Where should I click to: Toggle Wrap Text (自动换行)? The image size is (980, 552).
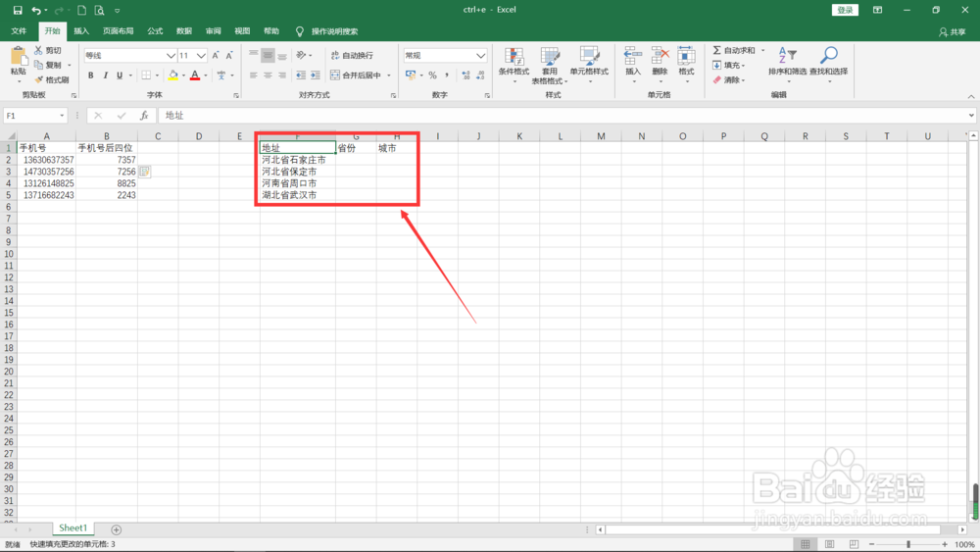[x=352, y=56]
